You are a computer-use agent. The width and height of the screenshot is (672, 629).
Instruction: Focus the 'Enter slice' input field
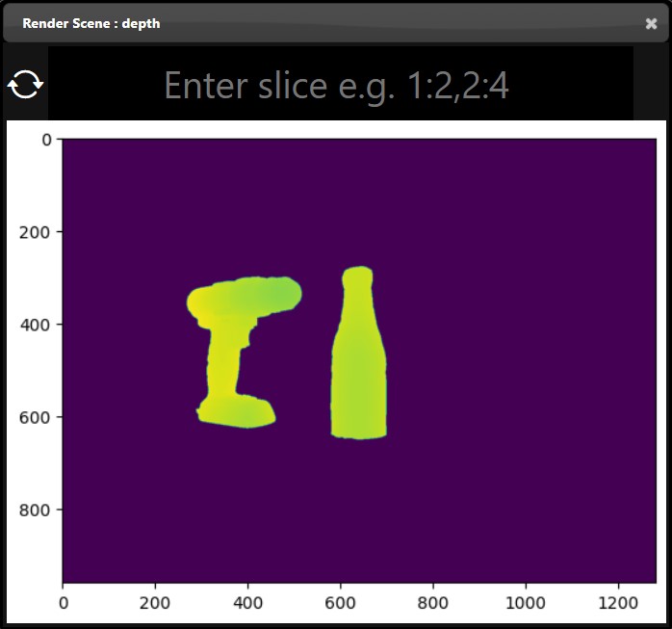pos(337,86)
